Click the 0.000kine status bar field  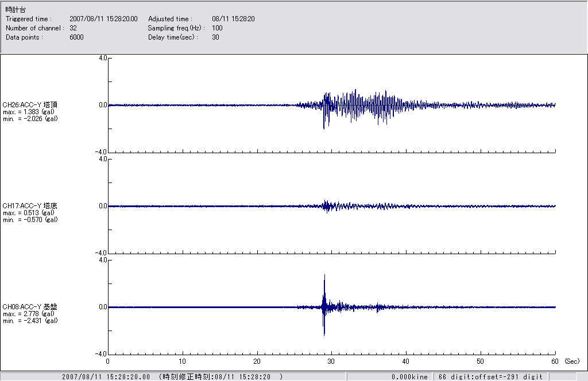coord(409,376)
